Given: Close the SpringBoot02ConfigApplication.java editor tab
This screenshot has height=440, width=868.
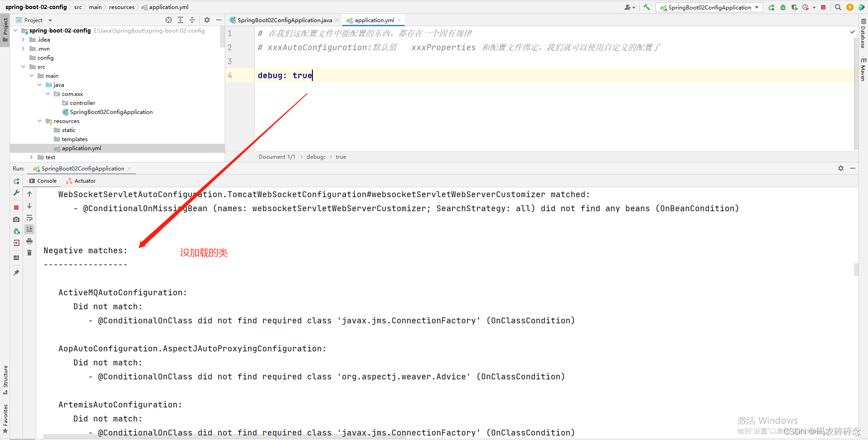Looking at the screenshot, I should 337,20.
